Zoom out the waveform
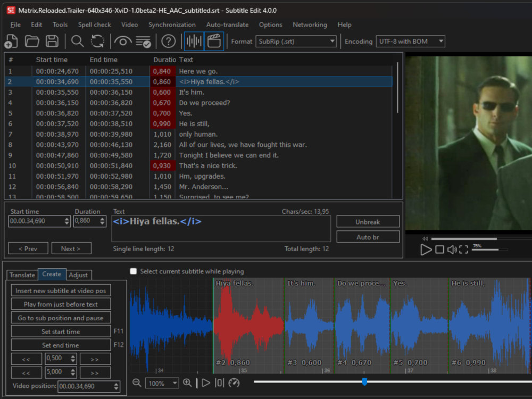This screenshot has height=399, width=532. (137, 383)
